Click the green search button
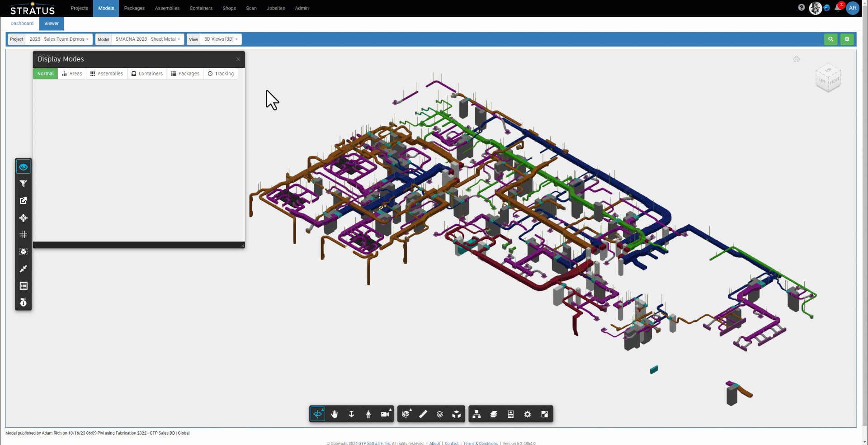The height and width of the screenshot is (445, 868). 830,39
